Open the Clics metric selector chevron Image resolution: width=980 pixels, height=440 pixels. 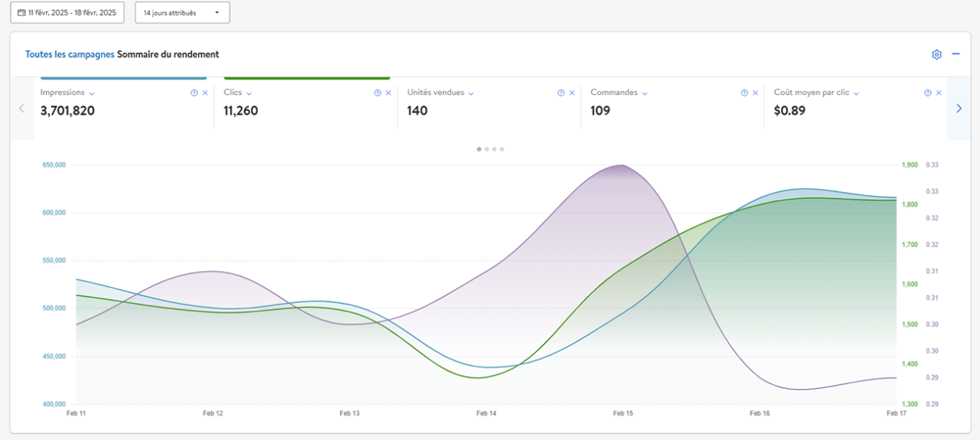tap(250, 93)
